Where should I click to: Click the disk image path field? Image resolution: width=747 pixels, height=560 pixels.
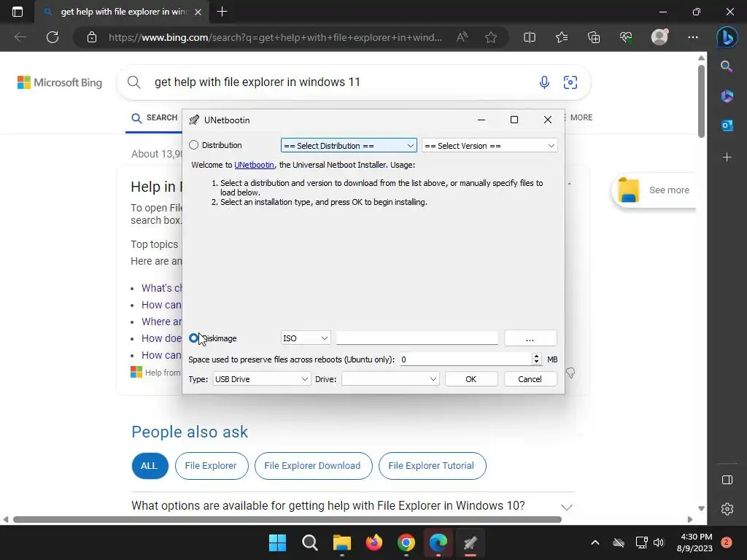pos(417,338)
